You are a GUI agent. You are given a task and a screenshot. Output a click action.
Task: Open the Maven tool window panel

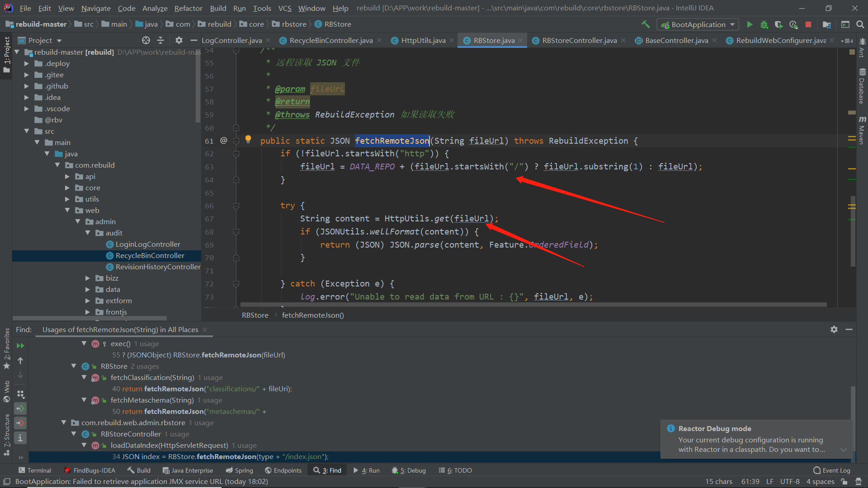[x=862, y=129]
